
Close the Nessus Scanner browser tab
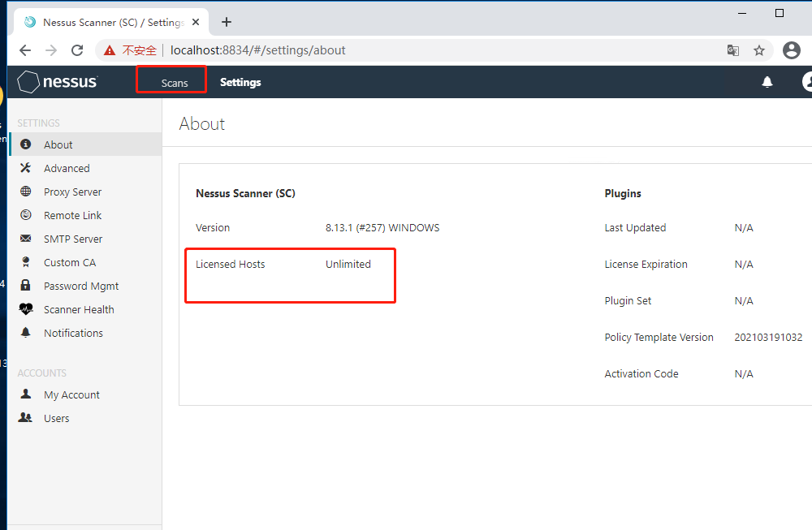click(x=196, y=22)
